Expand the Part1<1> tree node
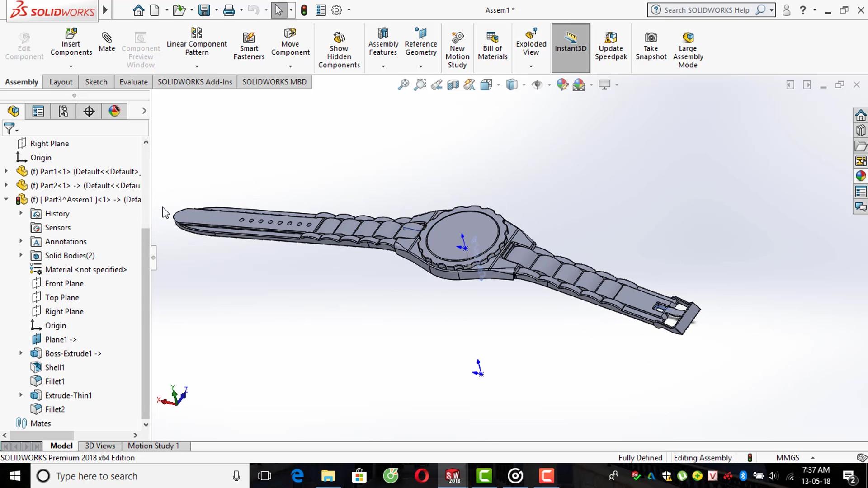The image size is (868, 488). click(6, 171)
